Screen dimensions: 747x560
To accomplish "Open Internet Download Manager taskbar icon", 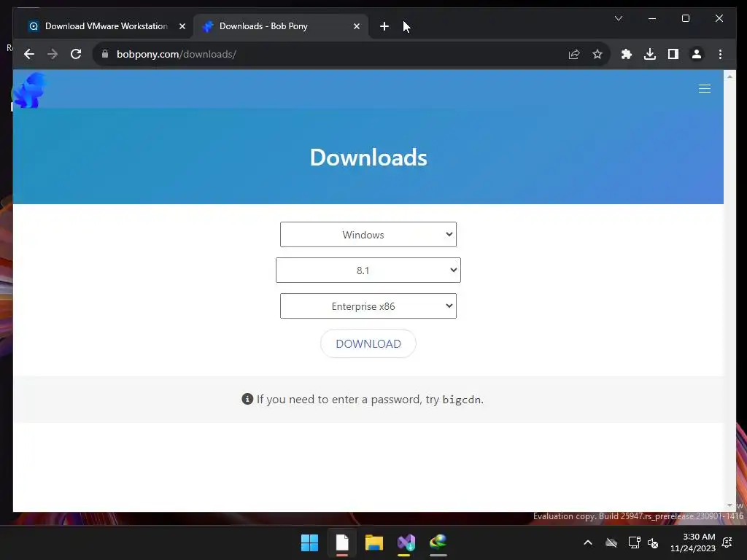I will (x=438, y=542).
